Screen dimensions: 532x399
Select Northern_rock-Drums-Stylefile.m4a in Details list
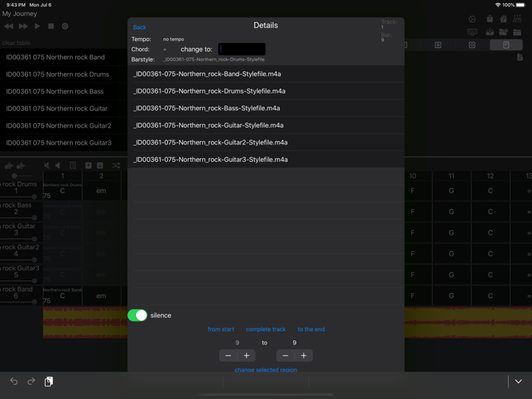[x=266, y=91]
